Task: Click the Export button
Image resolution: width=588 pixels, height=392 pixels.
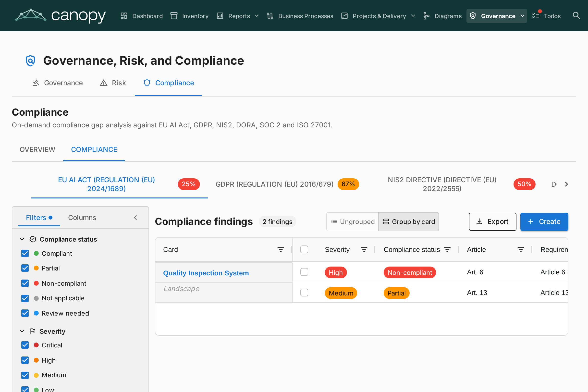Action: point(492,221)
